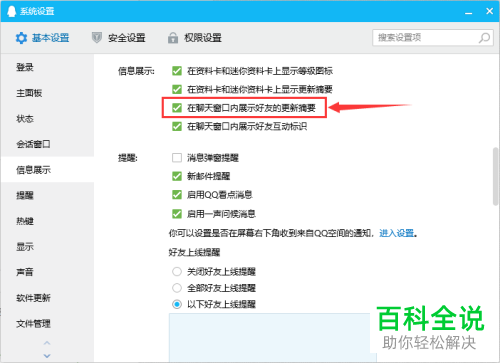Disable 启用QQ看点消息 checkbox
500x363 pixels.
click(x=177, y=195)
